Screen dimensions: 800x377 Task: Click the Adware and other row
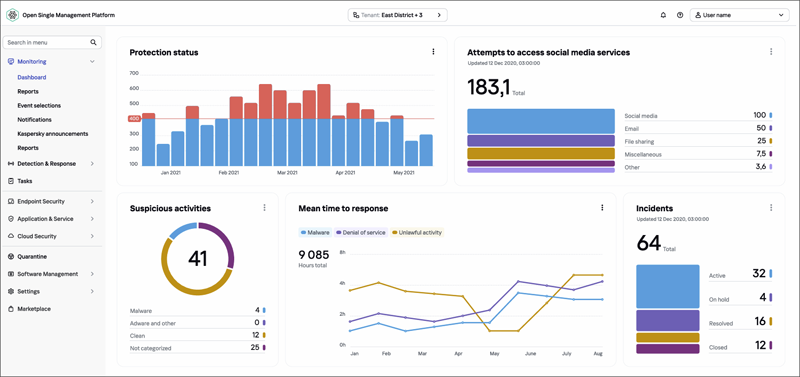point(197,323)
